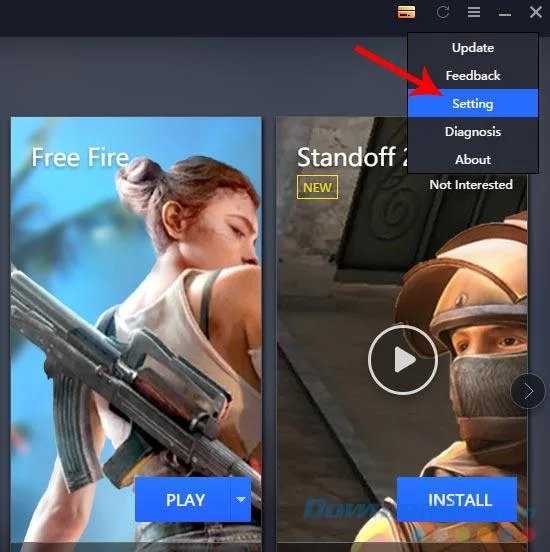Minimize the game launcher window
550x552 pixels.
[x=505, y=14]
